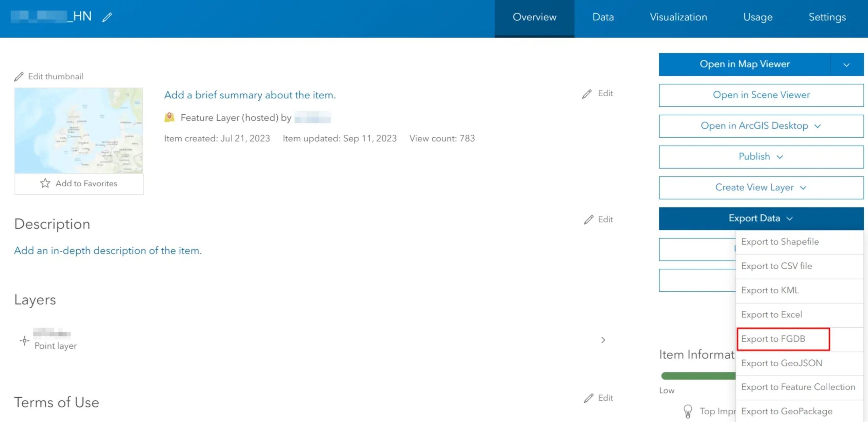Viewport: 868px width, 422px height.
Task: Go to the Settings tab
Action: coord(827,17)
